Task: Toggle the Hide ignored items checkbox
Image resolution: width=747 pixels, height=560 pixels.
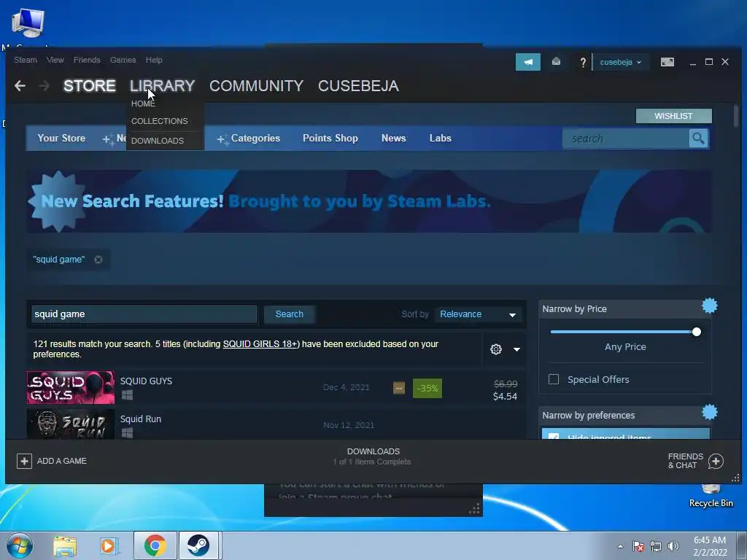Action: coord(554,436)
